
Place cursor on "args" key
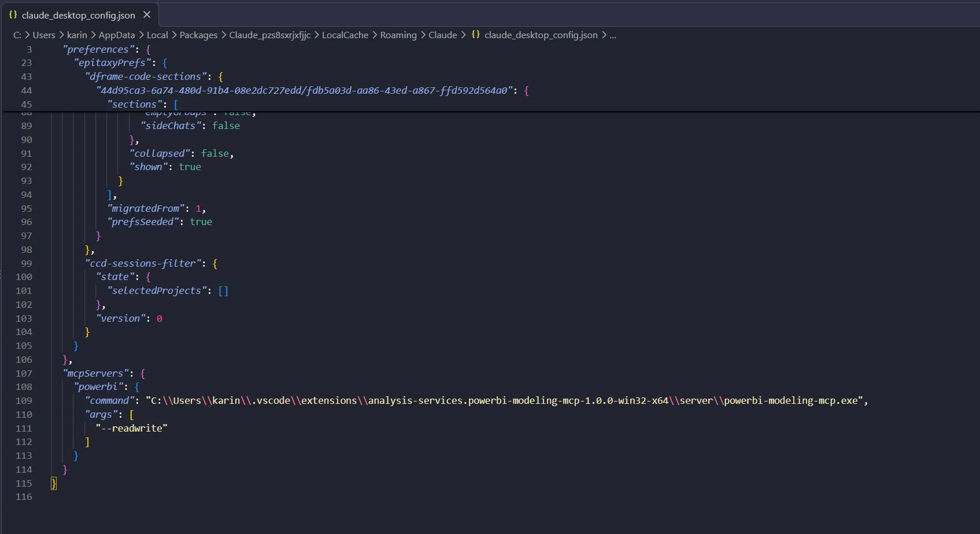click(101, 414)
